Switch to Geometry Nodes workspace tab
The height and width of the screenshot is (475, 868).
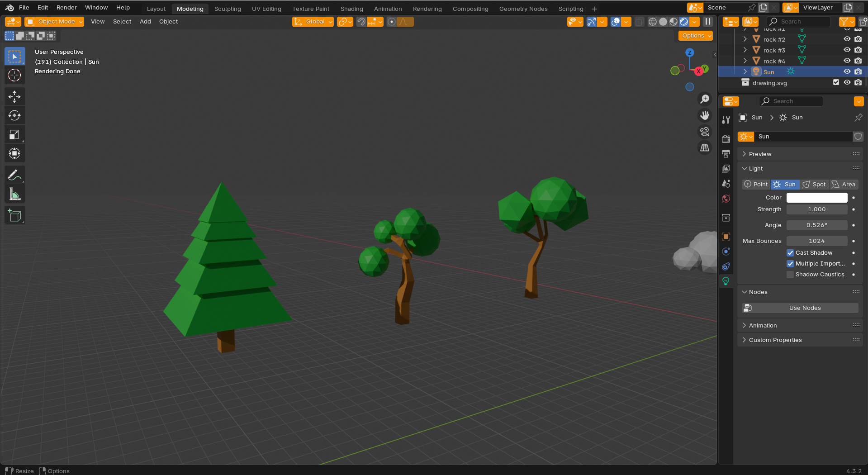click(x=523, y=9)
